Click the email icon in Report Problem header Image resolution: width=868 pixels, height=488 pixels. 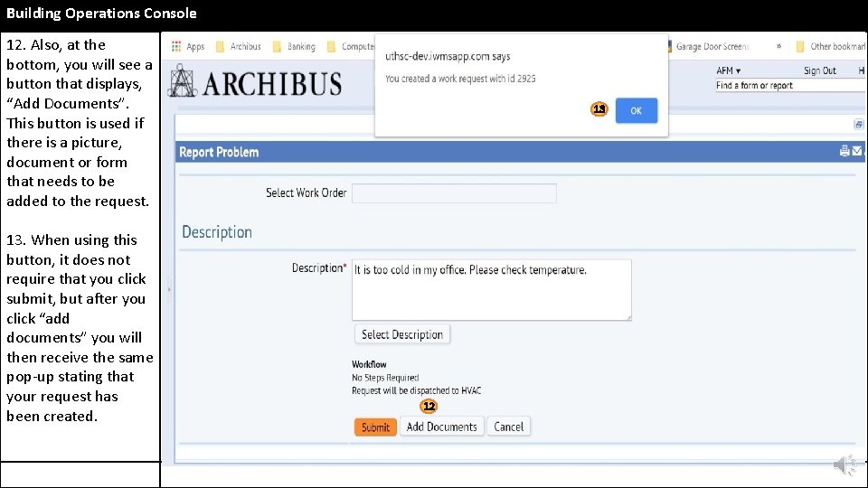point(857,151)
